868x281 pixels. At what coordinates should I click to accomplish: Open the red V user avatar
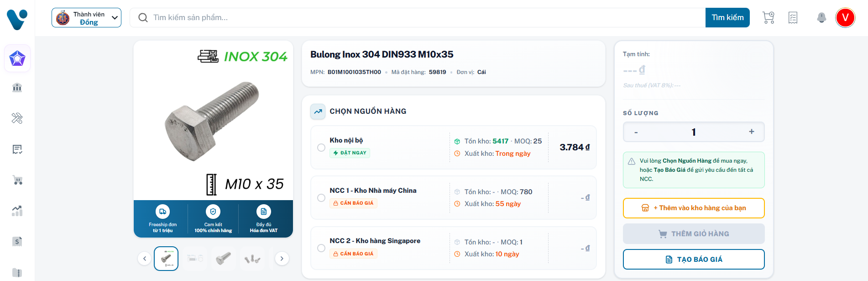(x=845, y=17)
